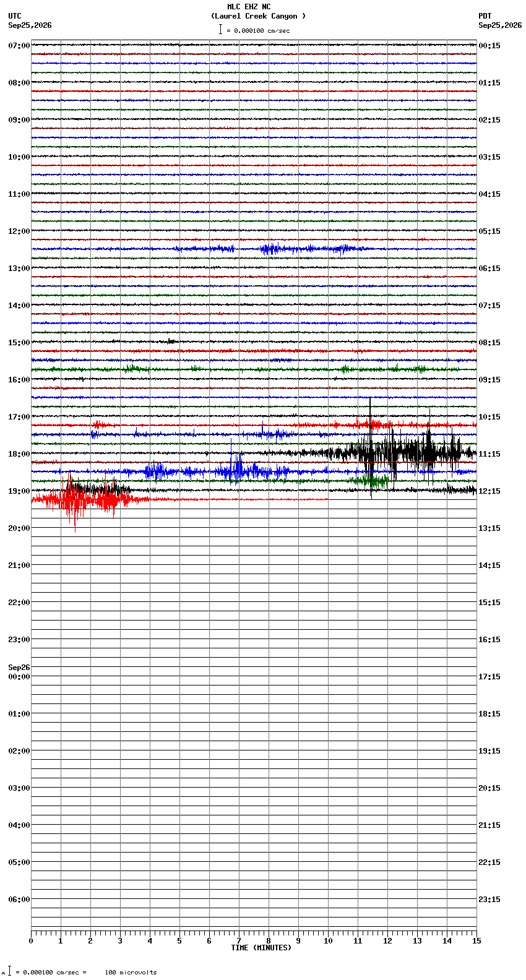Select the Laurel Creek Canyon subtitle
526x980 pixels.
pos(258,16)
